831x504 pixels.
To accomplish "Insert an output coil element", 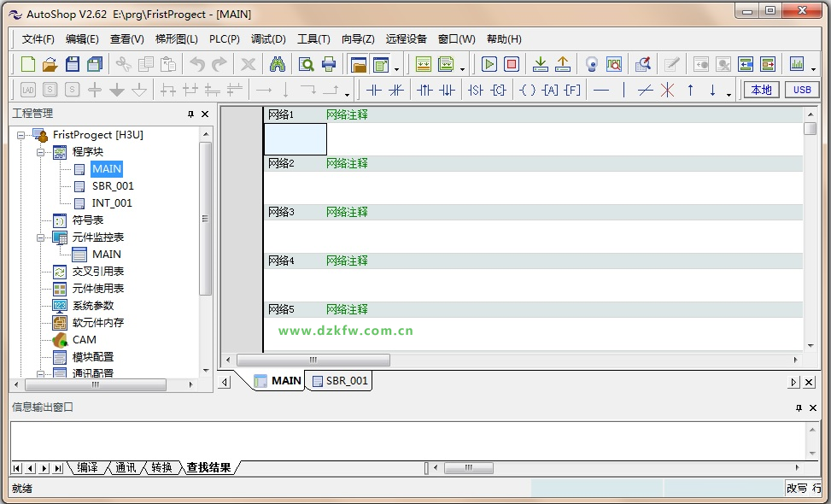I will (528, 90).
